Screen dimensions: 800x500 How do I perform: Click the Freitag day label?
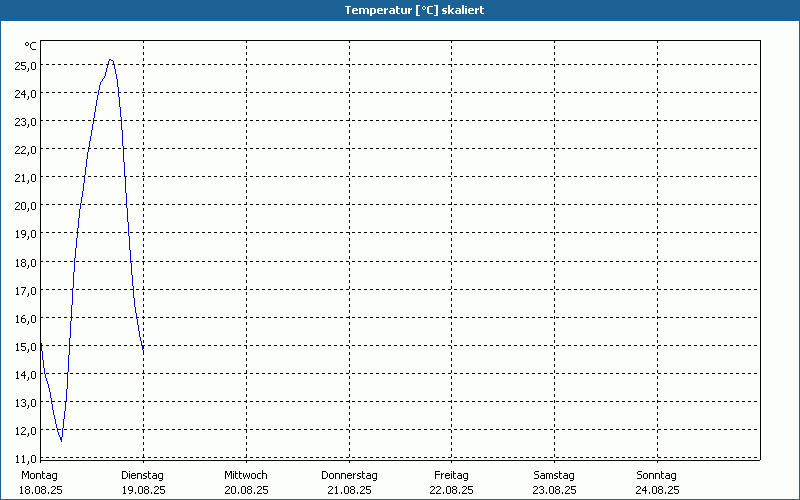pos(452,476)
